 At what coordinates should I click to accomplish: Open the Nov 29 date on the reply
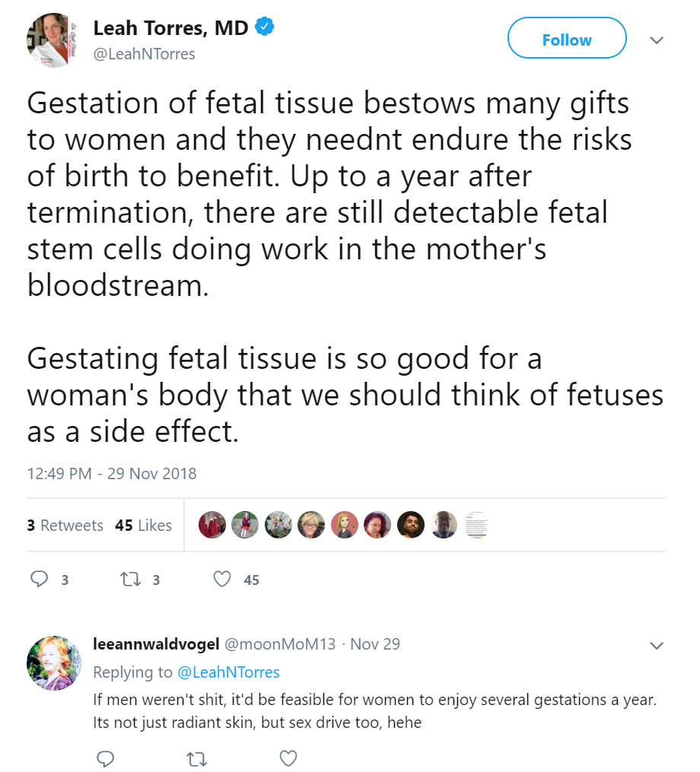point(375,644)
